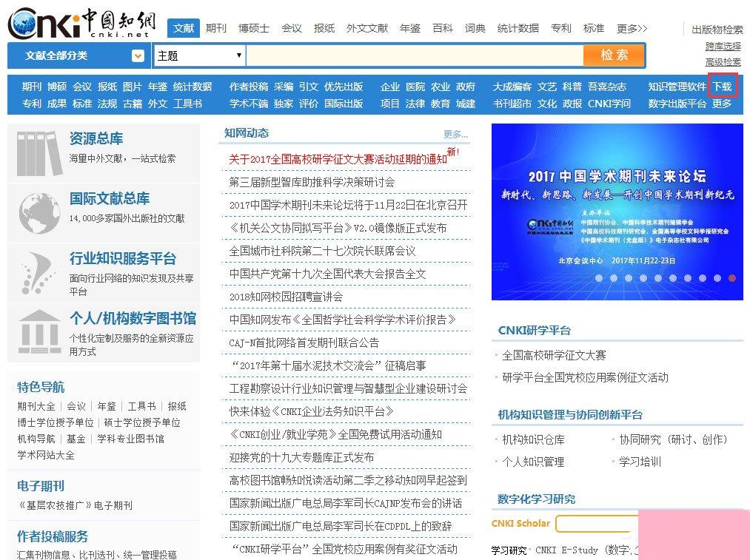Open the 外文文献 tab

(x=367, y=28)
